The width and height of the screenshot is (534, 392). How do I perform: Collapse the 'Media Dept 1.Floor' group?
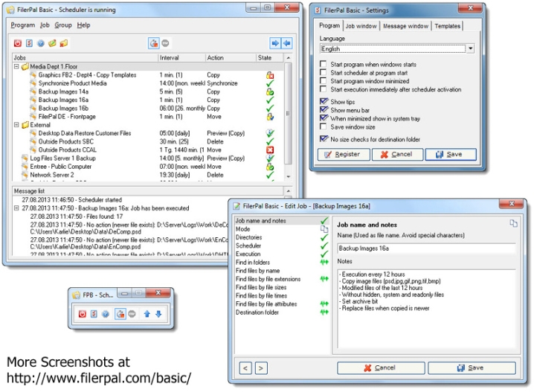tap(17, 67)
